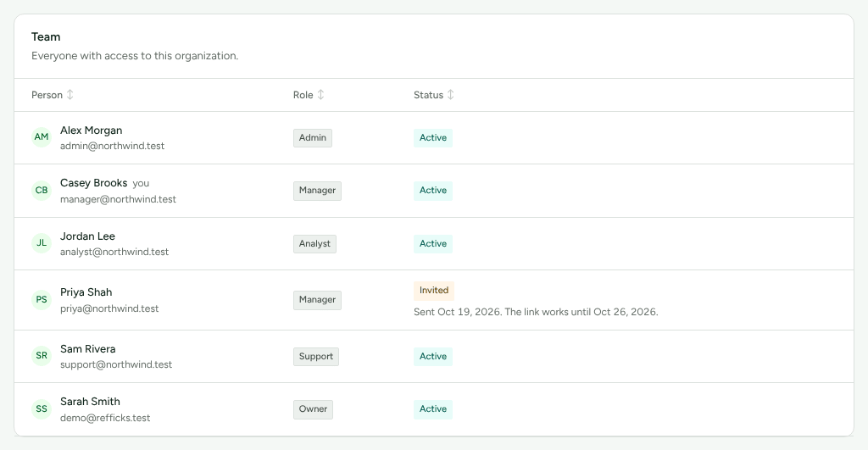The width and height of the screenshot is (868, 450).
Task: Select the name Alex Morgan
Action: (92, 130)
